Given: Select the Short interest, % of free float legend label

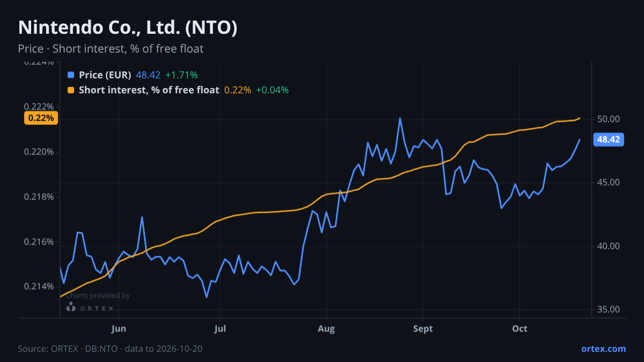Looking at the screenshot, I should click(149, 90).
